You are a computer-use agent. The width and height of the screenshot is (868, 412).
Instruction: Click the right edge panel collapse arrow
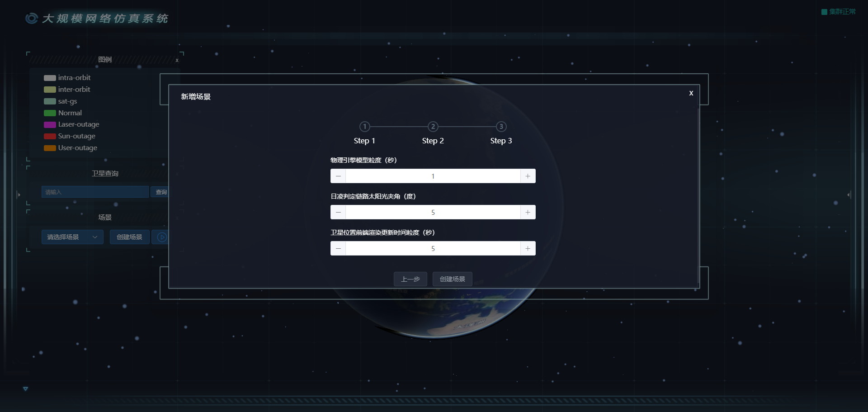[849, 194]
